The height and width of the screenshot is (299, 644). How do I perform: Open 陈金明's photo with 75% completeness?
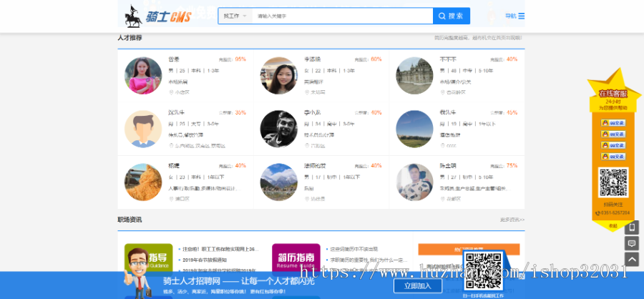pyautogui.click(x=414, y=182)
